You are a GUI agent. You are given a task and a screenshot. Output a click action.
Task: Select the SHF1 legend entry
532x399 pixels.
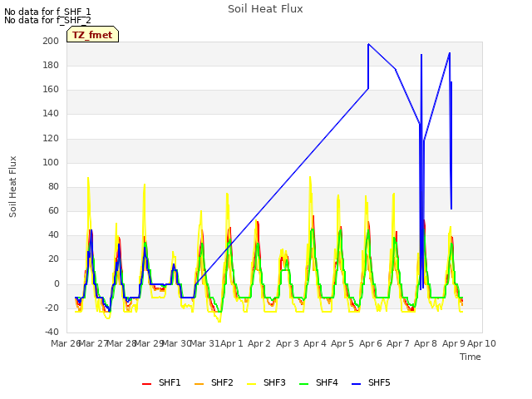(x=161, y=382)
